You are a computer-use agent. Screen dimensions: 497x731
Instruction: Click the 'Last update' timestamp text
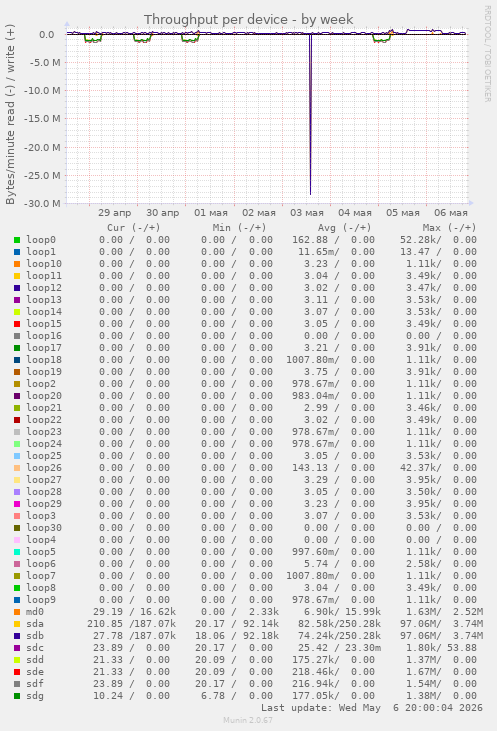pos(372,708)
